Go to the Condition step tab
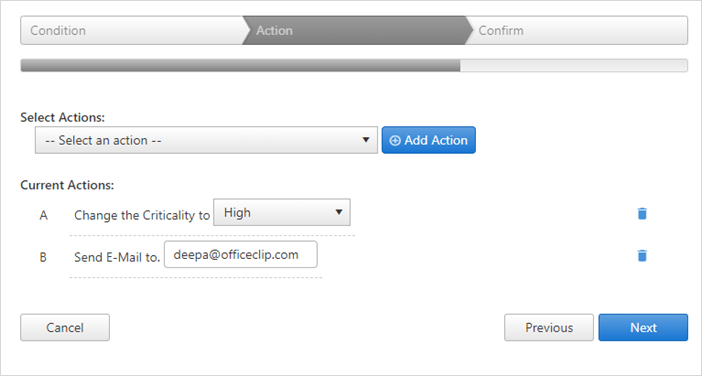The height and width of the screenshot is (376, 702). (x=132, y=30)
